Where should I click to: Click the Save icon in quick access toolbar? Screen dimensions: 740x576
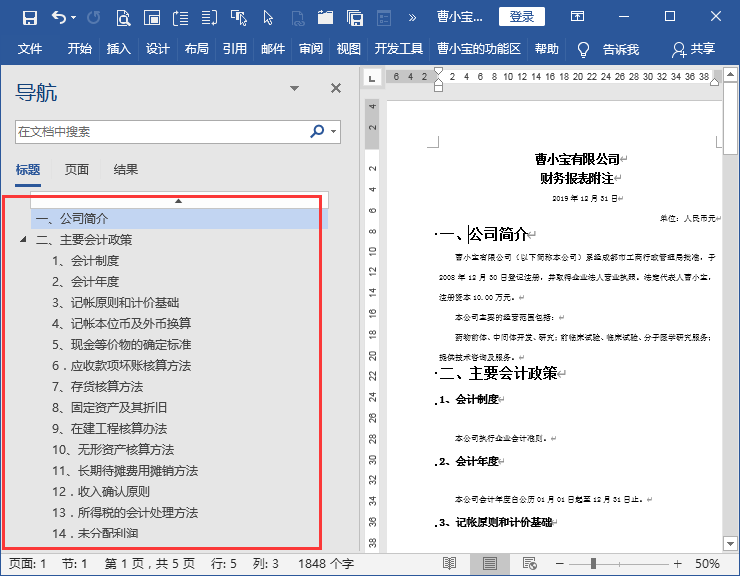pos(29,17)
